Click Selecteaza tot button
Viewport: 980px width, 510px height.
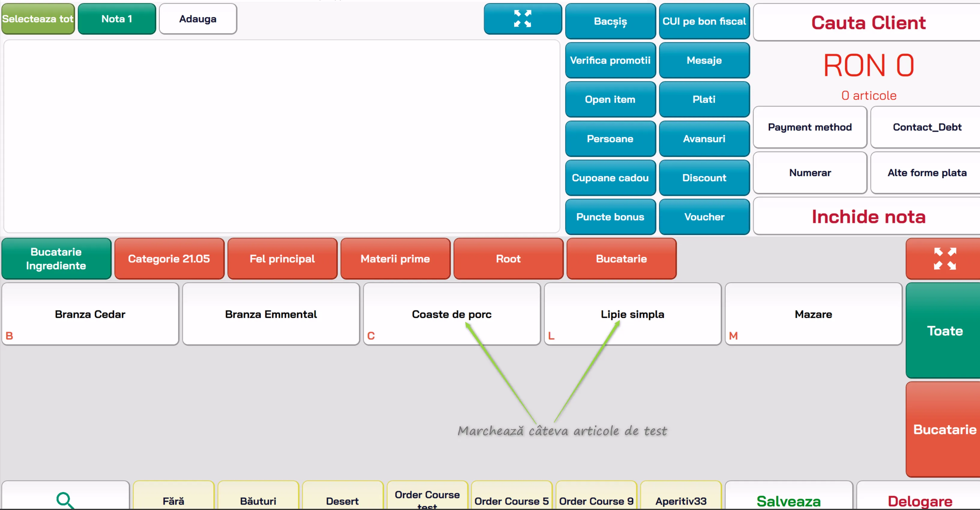(38, 19)
